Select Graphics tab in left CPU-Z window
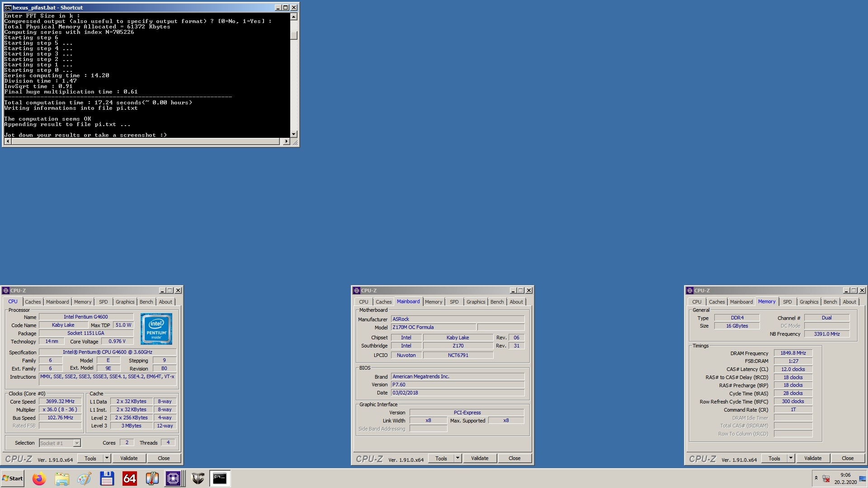The image size is (868, 488). coord(125,302)
